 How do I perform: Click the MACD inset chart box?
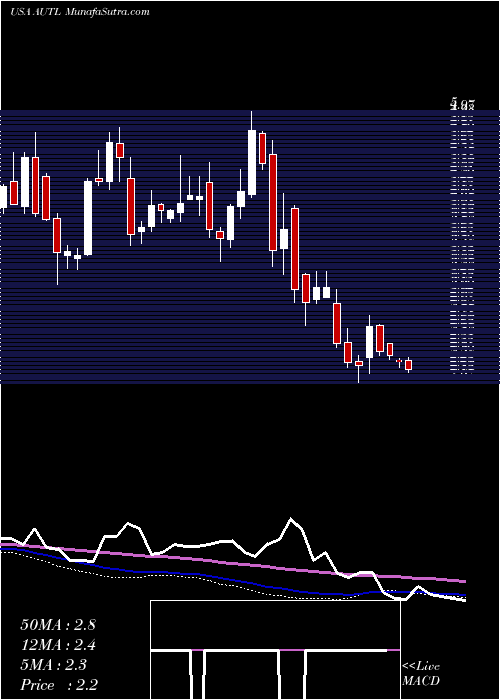coord(275,650)
